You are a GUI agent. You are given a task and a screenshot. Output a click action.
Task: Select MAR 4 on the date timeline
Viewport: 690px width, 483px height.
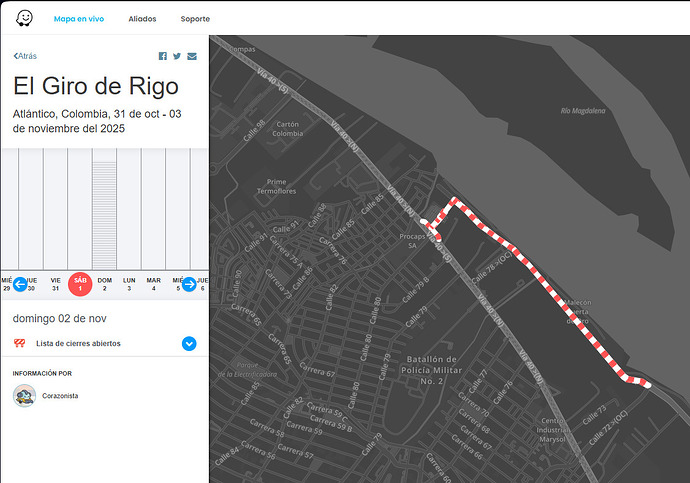pyautogui.click(x=153, y=284)
